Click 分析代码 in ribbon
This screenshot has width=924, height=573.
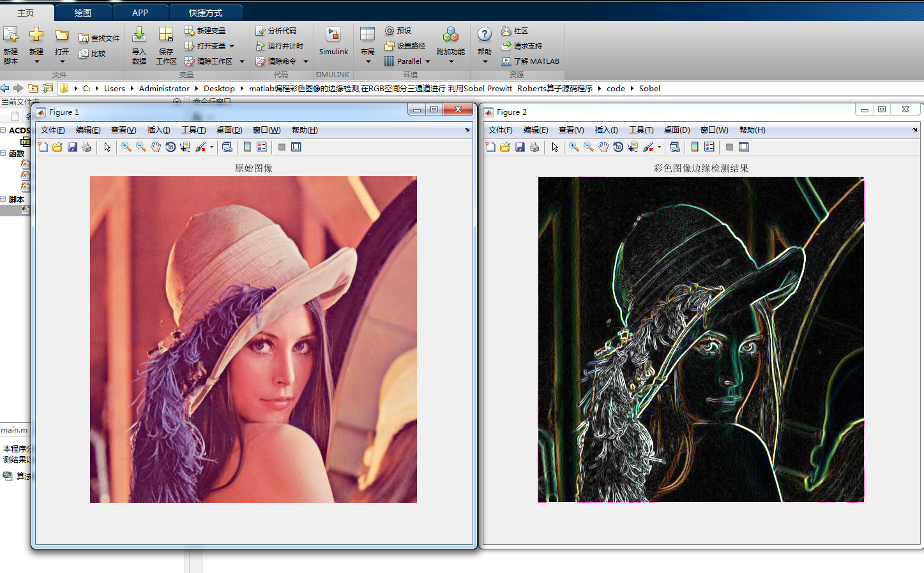(x=276, y=31)
